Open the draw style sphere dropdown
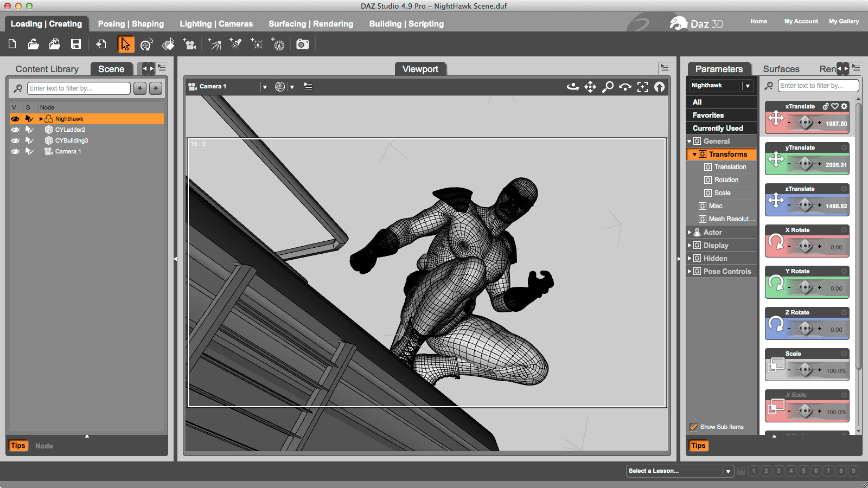The width and height of the screenshot is (868, 488). (292, 87)
